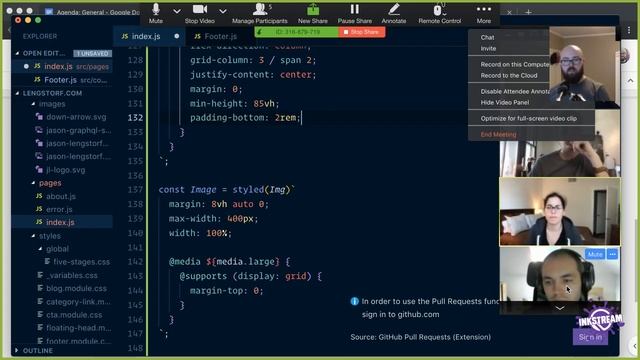Switch to the index.js editor tab
The width and height of the screenshot is (640, 360).
(146, 36)
